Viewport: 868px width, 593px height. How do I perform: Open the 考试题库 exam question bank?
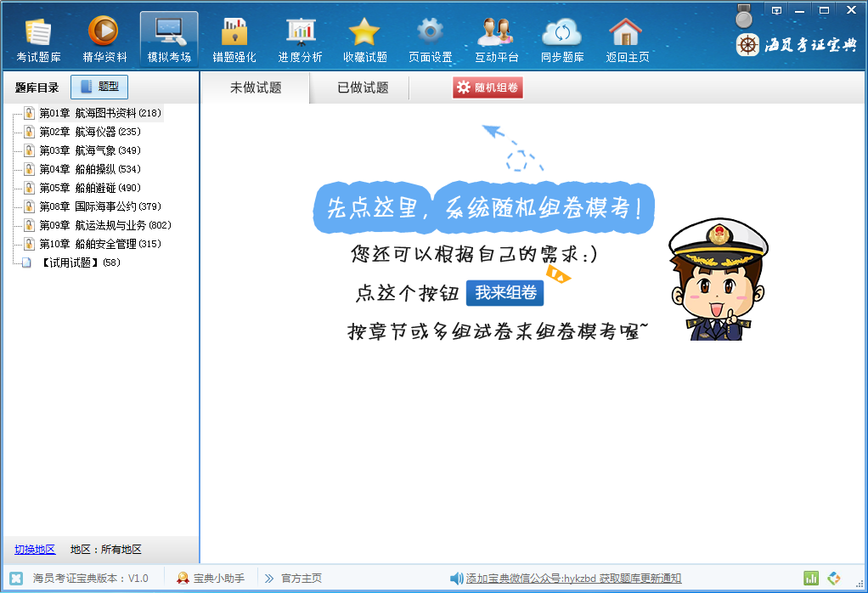point(38,40)
